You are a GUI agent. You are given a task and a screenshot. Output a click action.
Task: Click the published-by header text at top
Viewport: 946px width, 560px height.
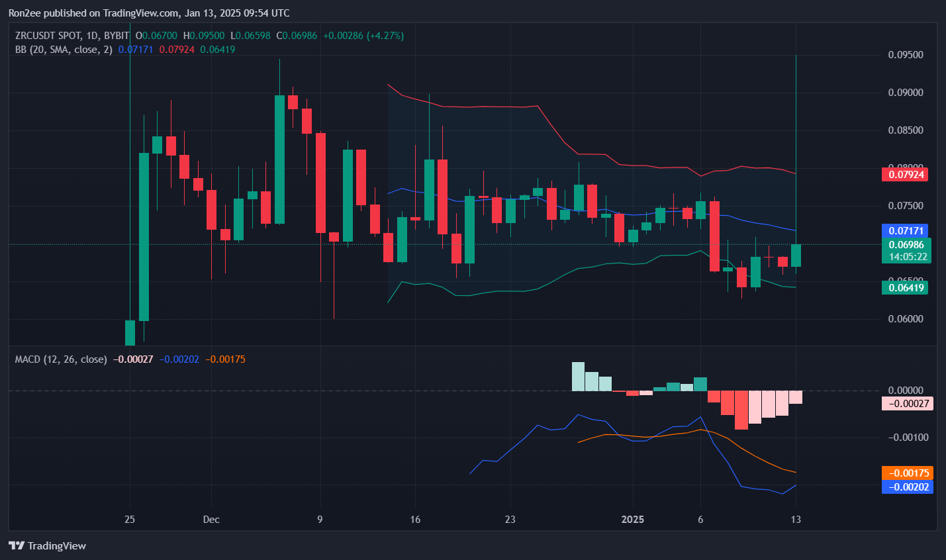point(149,13)
